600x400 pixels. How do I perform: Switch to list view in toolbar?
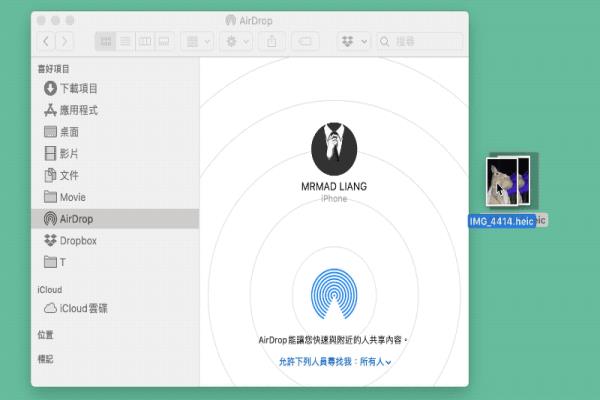pyautogui.click(x=125, y=41)
